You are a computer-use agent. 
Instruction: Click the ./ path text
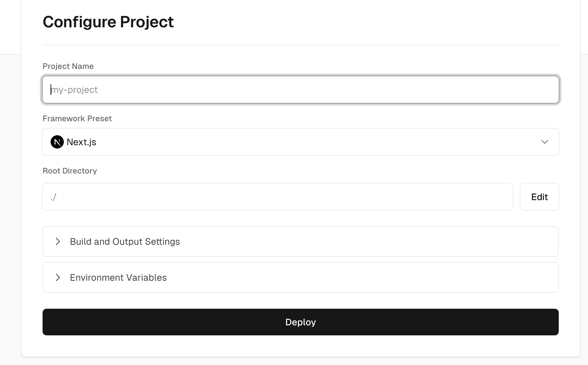tap(53, 197)
